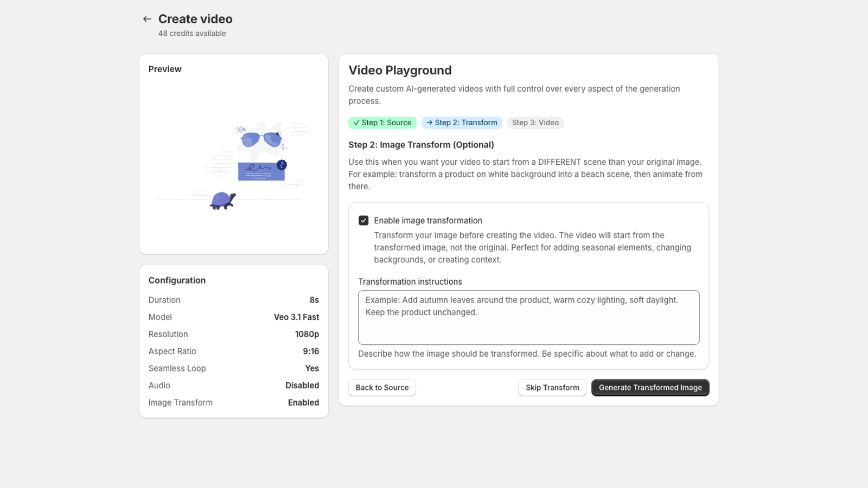Click the Veo 3.1 Fast model value

[296, 317]
